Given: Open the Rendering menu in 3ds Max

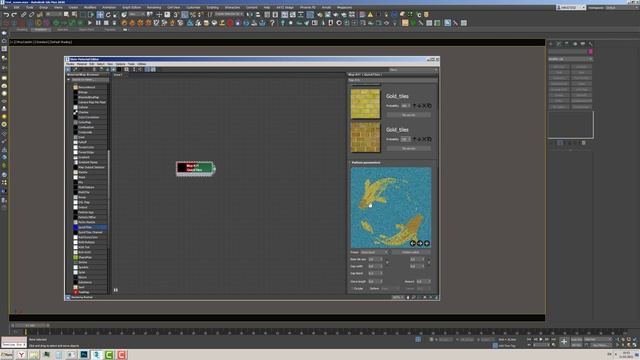Looking at the screenshot, I should [154, 7].
